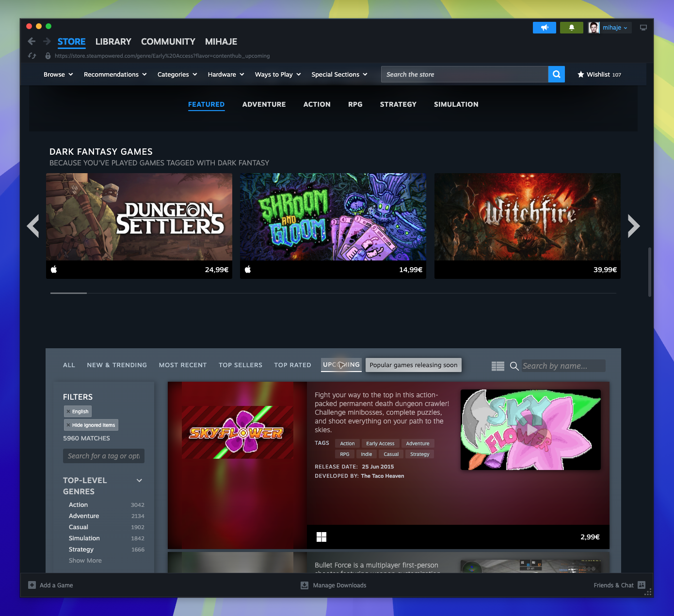Expand the Special Sections dropdown

point(339,74)
